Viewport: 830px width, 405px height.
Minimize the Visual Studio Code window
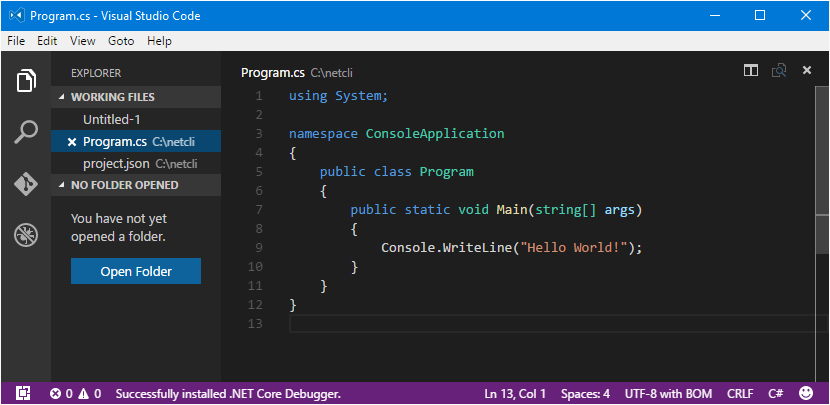714,15
